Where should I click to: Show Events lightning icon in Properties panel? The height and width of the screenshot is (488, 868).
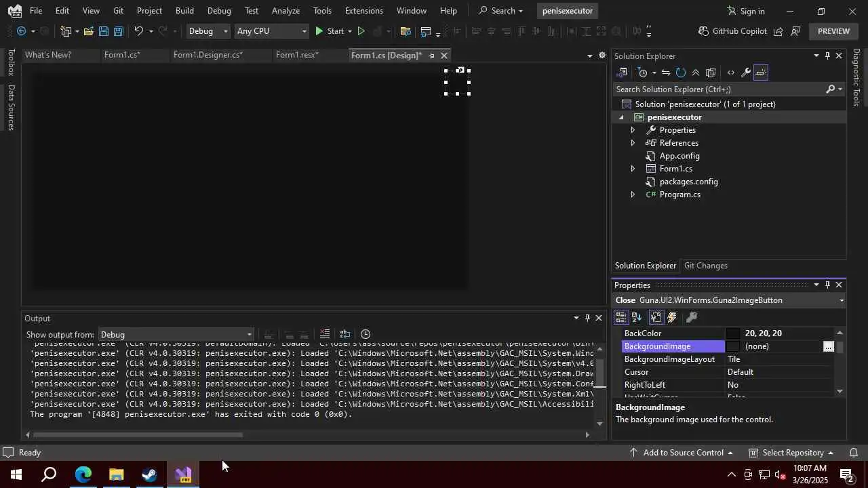coord(672,317)
